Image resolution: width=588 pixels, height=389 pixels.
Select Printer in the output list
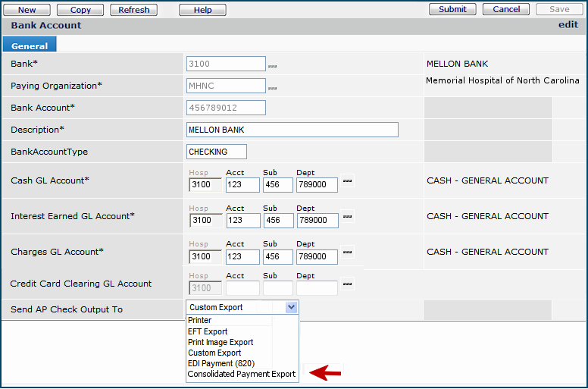pos(200,321)
